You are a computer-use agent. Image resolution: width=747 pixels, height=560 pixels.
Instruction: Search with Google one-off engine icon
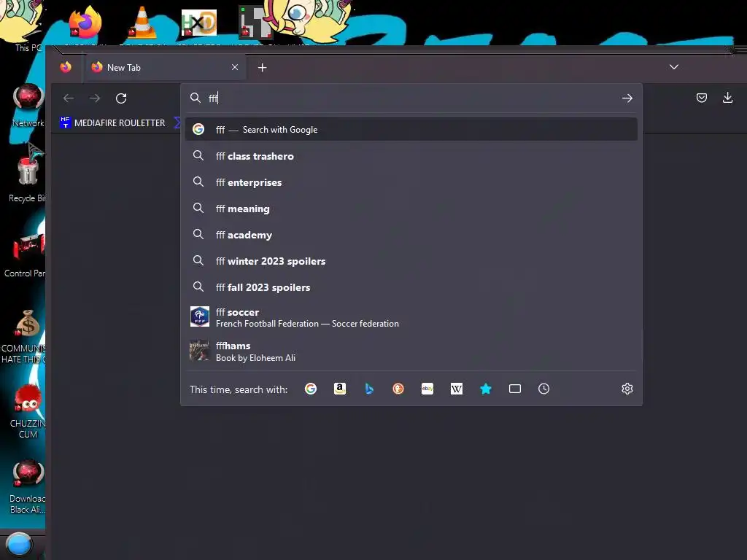(311, 389)
